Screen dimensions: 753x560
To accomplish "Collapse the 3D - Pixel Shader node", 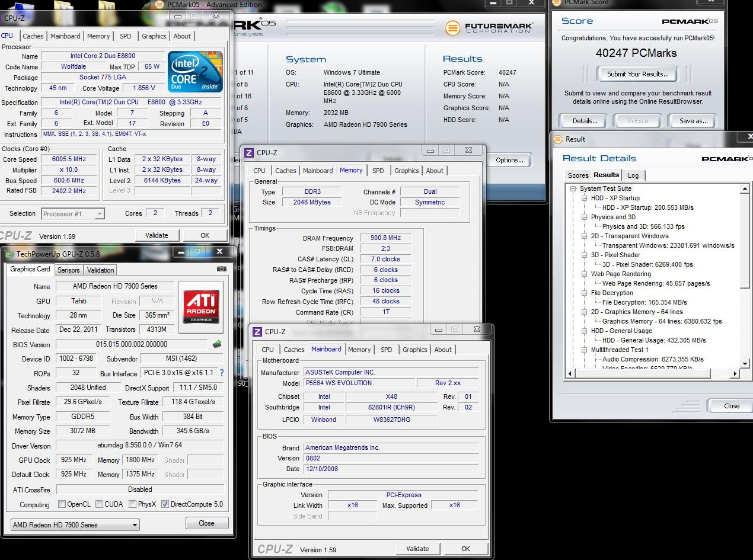I will coord(585,255).
